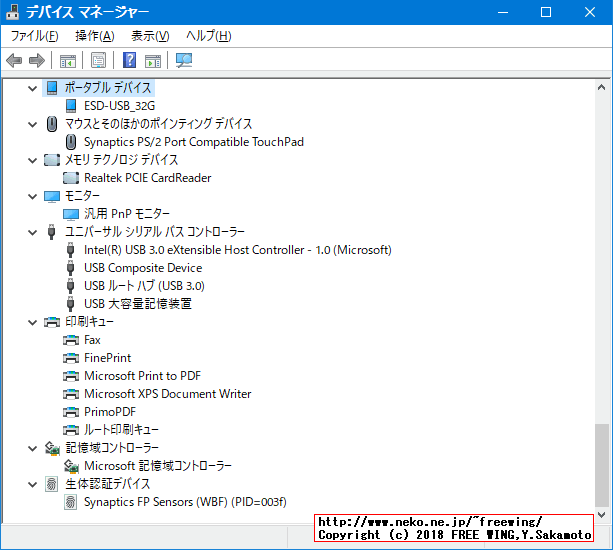Click the Properties toolbar icon

[99, 61]
